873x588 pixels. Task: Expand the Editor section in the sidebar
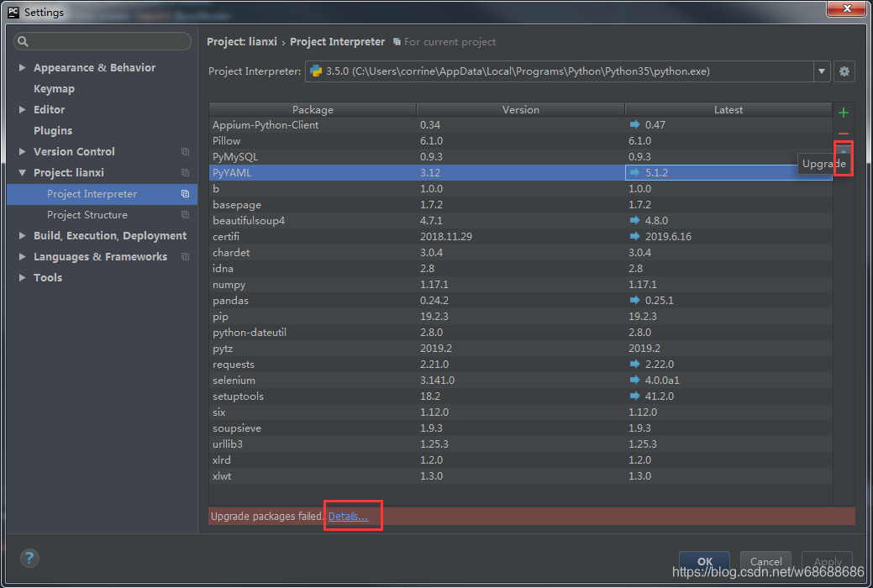point(22,109)
